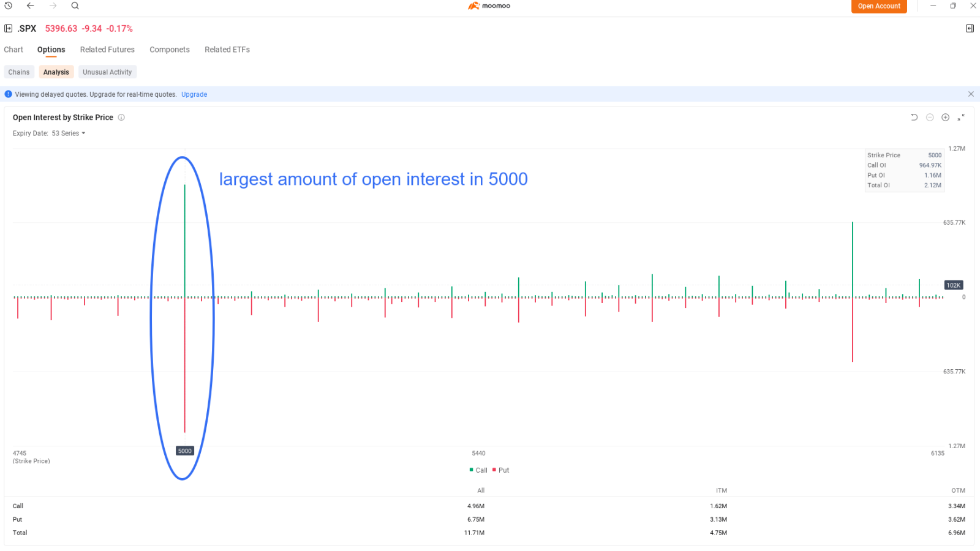Viewport: 980px width, 551px height.
Task: Toggle the right side panel icon
Action: (x=970, y=28)
